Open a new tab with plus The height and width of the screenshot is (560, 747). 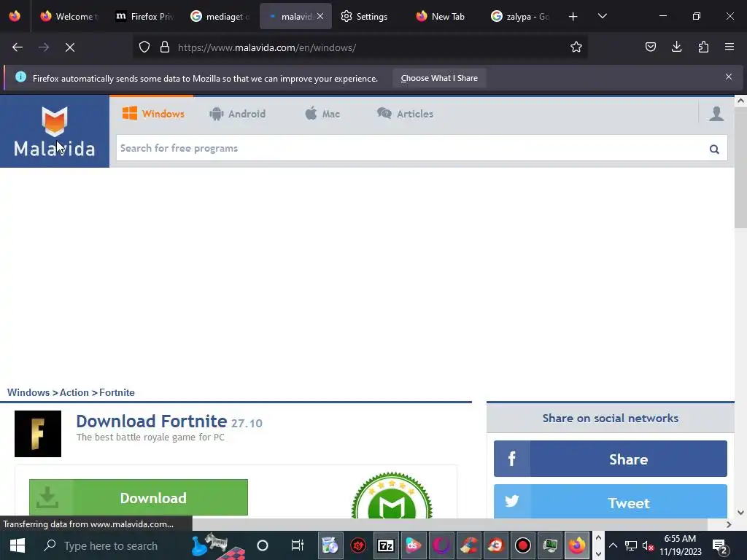coord(573,17)
